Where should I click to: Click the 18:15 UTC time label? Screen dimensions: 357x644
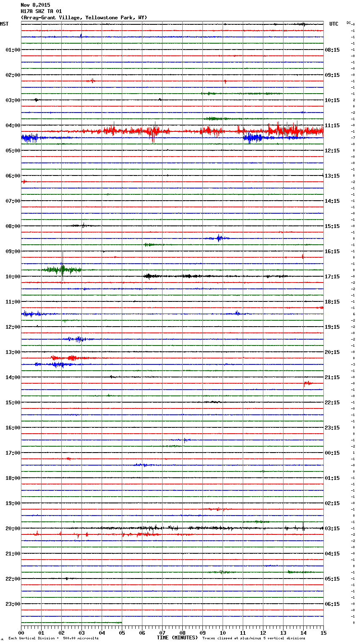click(332, 302)
